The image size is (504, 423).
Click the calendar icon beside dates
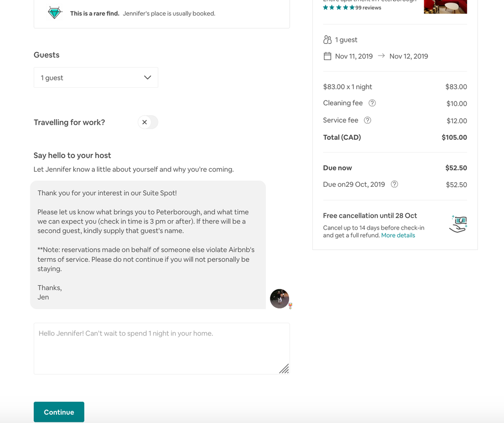coord(327,56)
